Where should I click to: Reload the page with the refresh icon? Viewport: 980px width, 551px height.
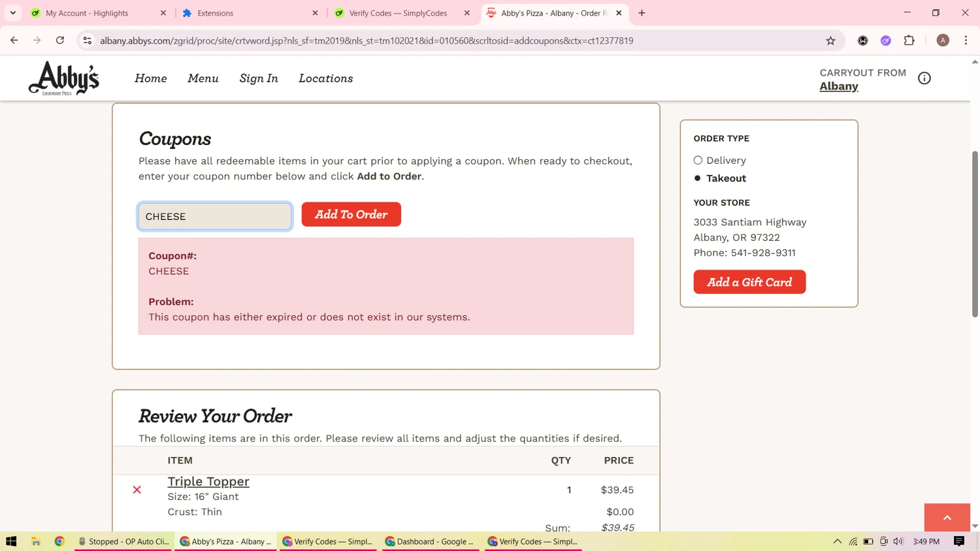[x=60, y=40]
